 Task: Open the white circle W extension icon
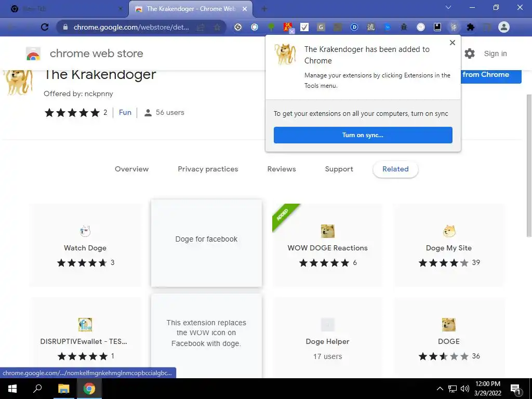(421, 27)
